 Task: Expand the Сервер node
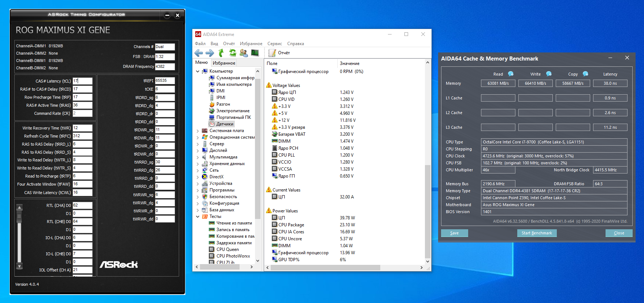(198, 144)
